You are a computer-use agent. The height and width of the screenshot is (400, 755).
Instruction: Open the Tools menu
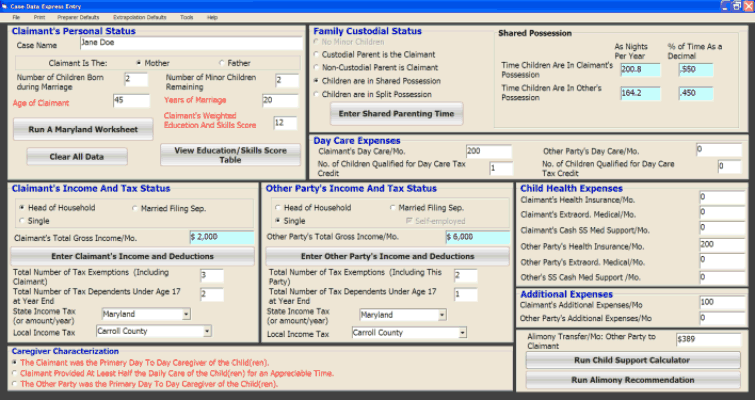click(187, 17)
